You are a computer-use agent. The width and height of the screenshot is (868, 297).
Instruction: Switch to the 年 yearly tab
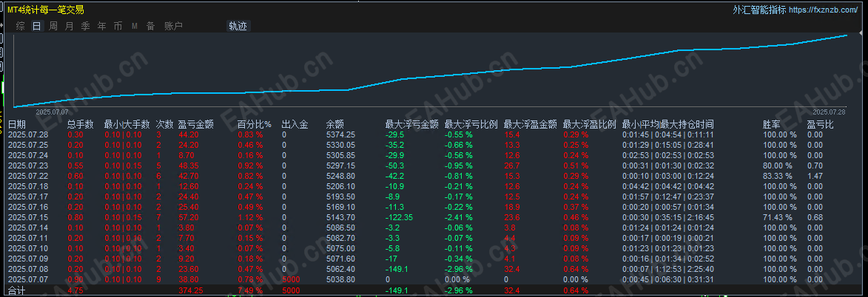(102, 26)
